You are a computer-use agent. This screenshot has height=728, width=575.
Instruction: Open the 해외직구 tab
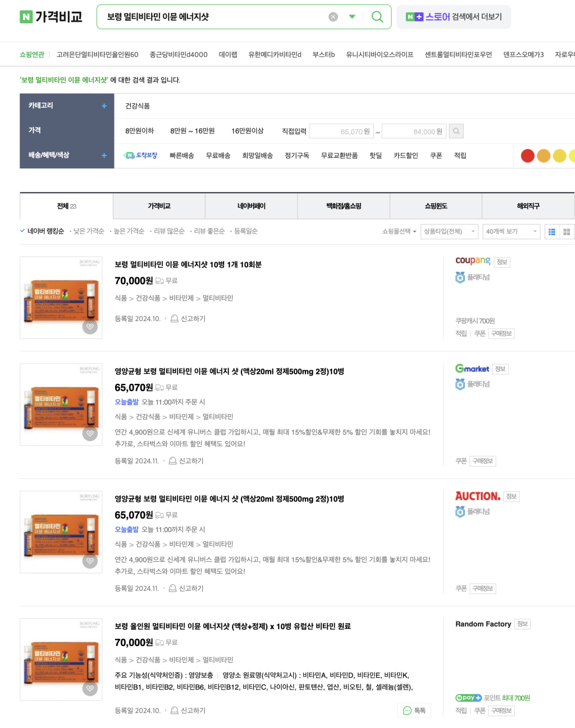point(528,206)
